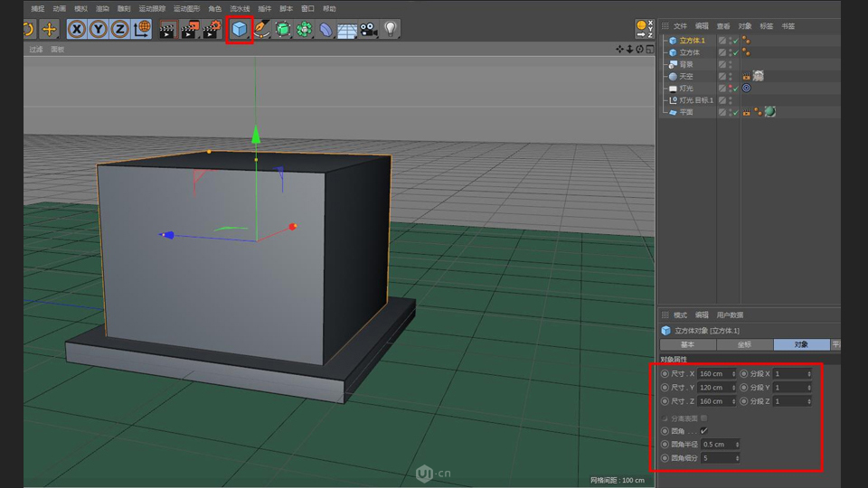Viewport: 868px width, 488px height.
Task: Open Edit Render Settings clapperboard icon
Action: 212,30
